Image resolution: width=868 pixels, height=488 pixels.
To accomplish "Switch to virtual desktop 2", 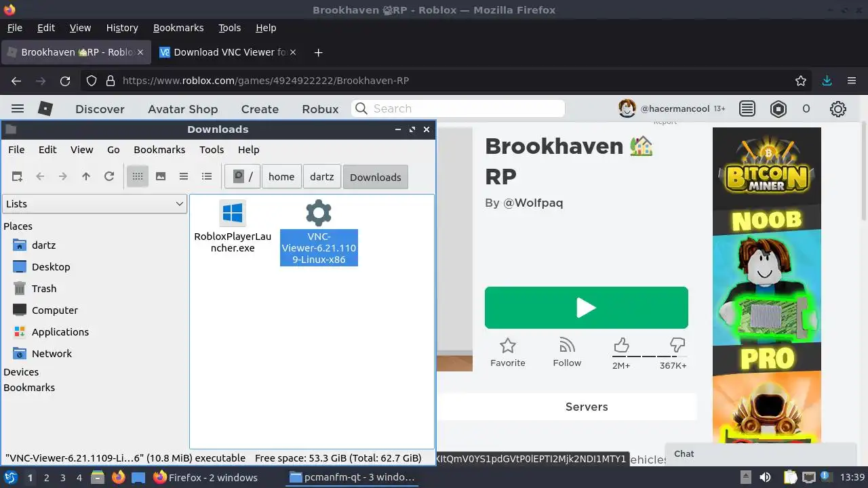I will coord(46,477).
